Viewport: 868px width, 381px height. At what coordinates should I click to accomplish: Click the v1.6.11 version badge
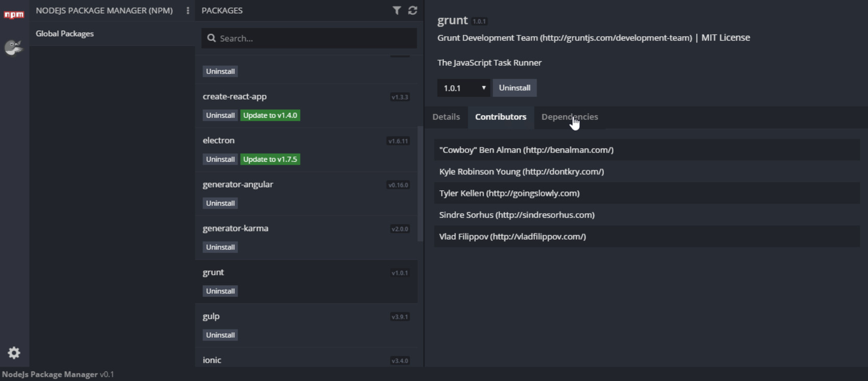click(398, 141)
